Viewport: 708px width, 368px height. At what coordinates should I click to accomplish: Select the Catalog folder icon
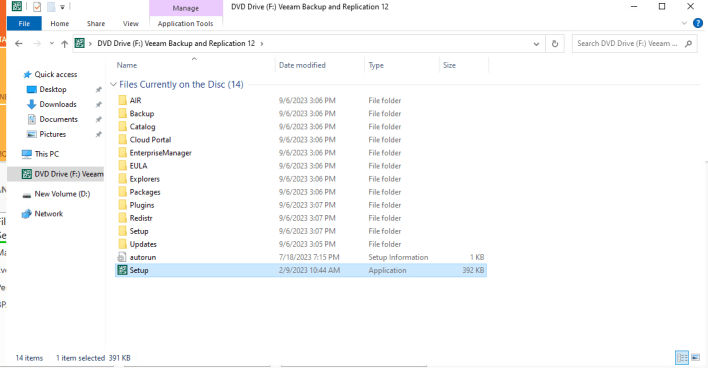122,126
